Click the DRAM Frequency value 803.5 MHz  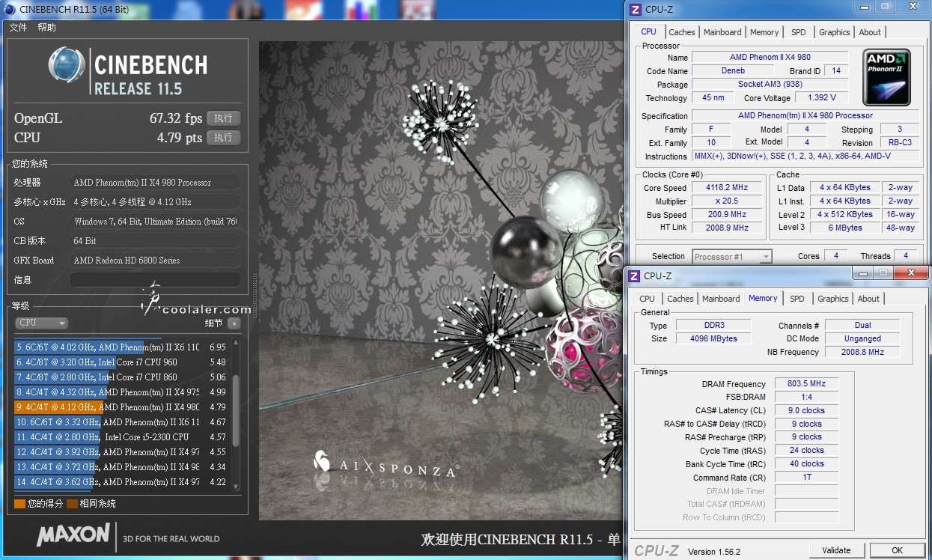[x=806, y=383]
